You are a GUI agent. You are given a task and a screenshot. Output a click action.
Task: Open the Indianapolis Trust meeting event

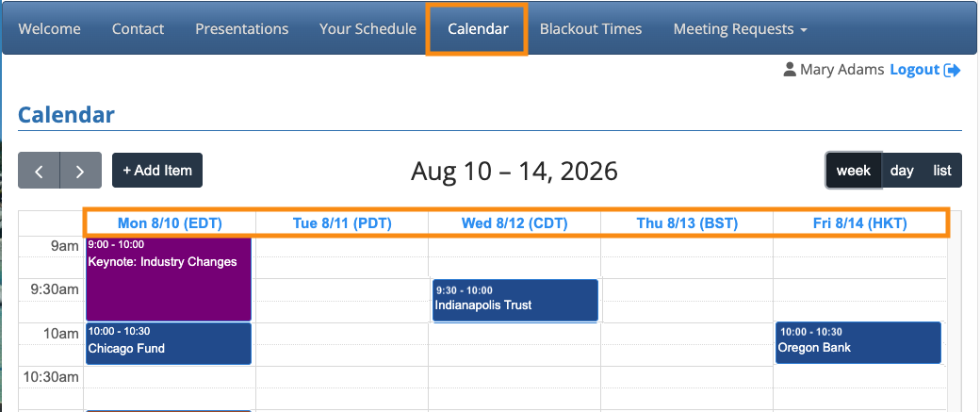(515, 300)
